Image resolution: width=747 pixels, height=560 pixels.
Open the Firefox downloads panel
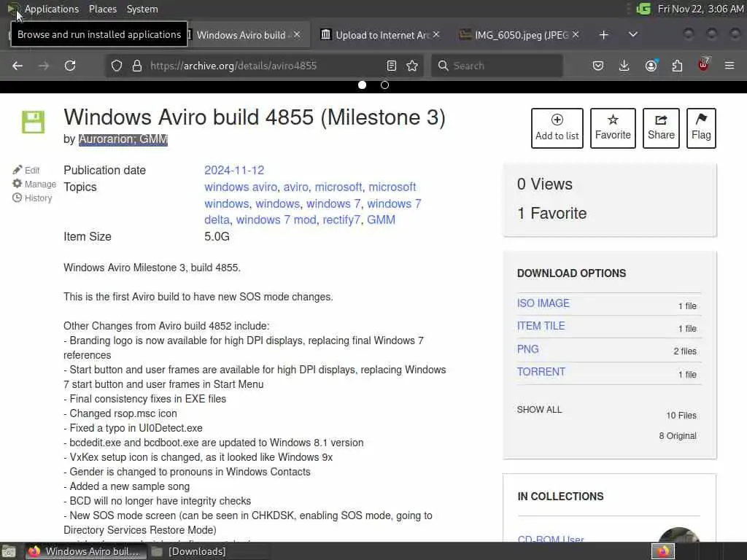[624, 66]
